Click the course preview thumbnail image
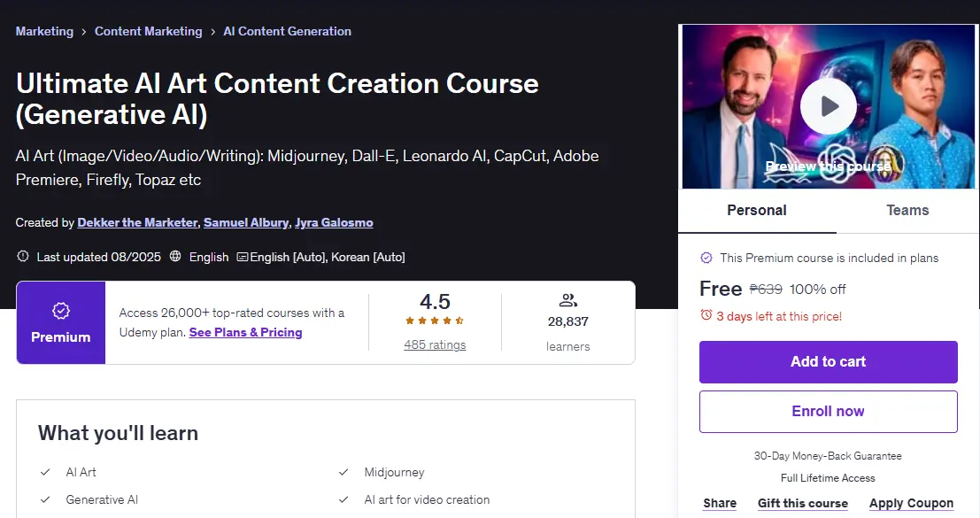 tap(828, 106)
